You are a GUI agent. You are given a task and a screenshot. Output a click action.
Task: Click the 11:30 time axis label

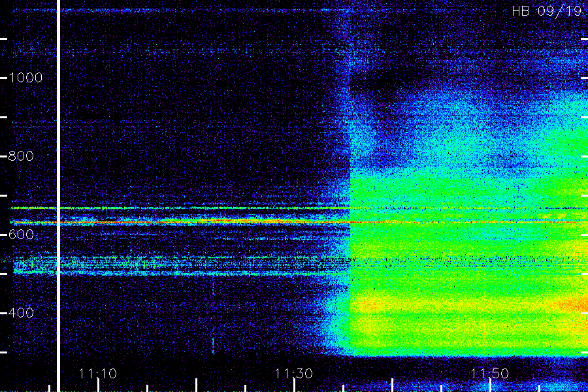click(x=293, y=374)
